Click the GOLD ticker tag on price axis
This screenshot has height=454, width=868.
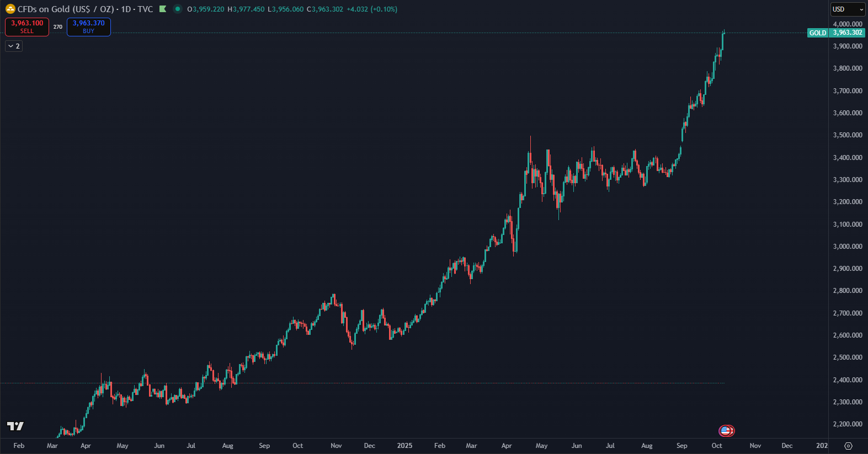click(818, 33)
